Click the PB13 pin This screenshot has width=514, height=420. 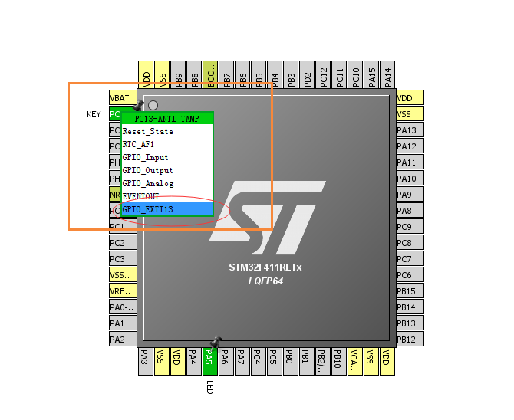point(410,323)
